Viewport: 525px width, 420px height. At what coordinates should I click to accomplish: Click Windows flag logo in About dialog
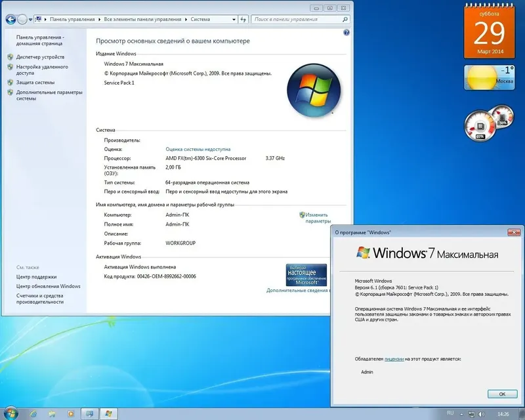(363, 253)
